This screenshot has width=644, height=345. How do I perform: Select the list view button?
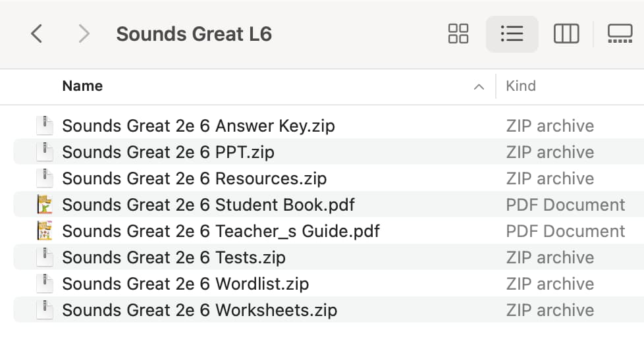pos(512,34)
